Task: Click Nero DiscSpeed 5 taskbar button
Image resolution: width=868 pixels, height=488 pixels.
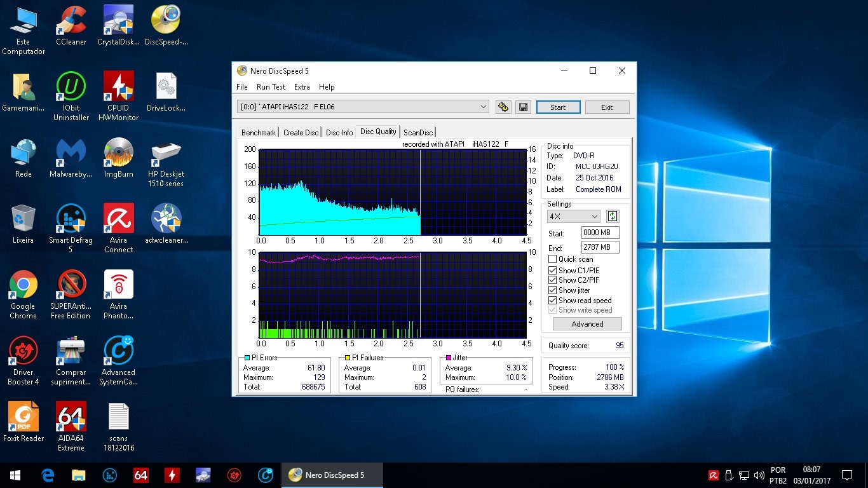Action: point(332,475)
